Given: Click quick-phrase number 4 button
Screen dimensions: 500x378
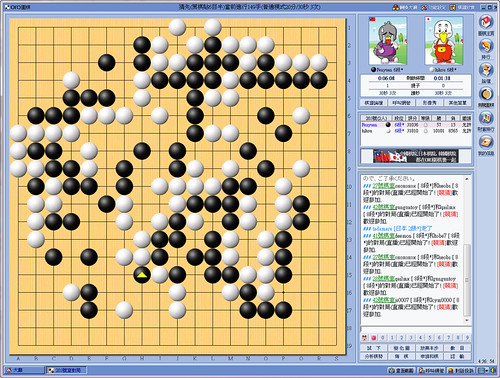Looking at the screenshot, I should pos(420,338).
